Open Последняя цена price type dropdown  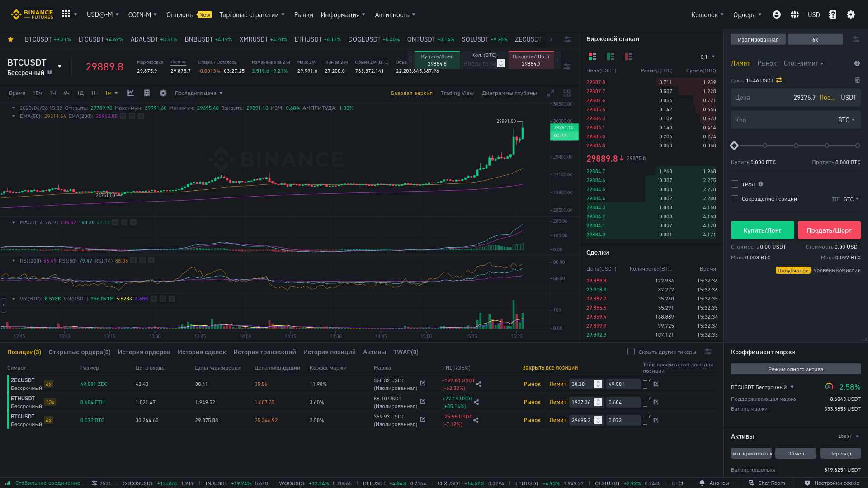pyautogui.click(x=199, y=93)
